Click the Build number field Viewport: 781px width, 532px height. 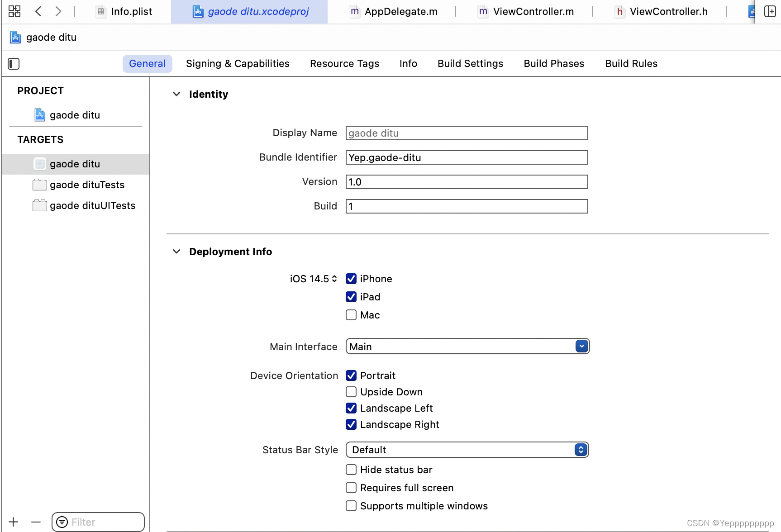[467, 206]
